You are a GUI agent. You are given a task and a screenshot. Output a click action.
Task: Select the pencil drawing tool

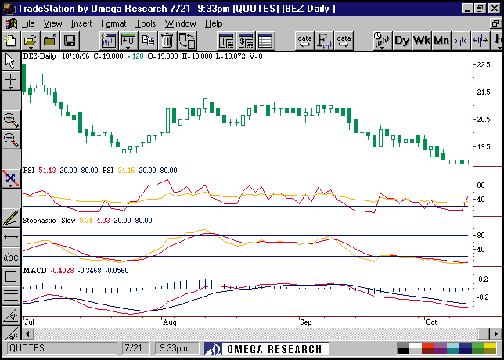11,218
